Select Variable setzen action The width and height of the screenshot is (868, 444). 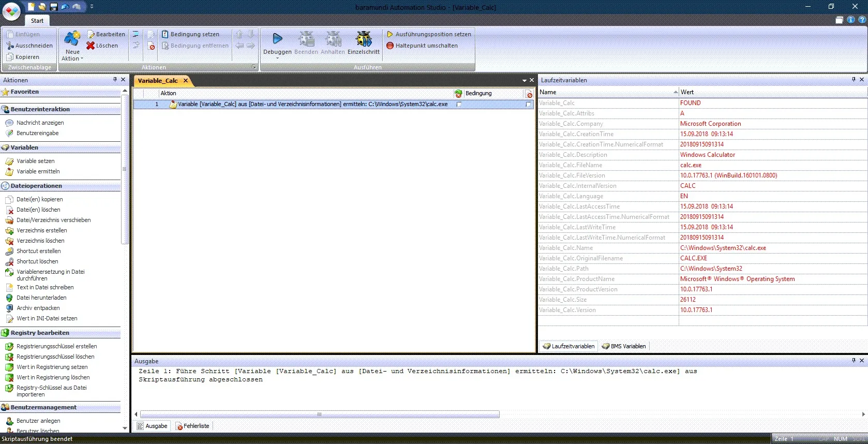coord(35,161)
